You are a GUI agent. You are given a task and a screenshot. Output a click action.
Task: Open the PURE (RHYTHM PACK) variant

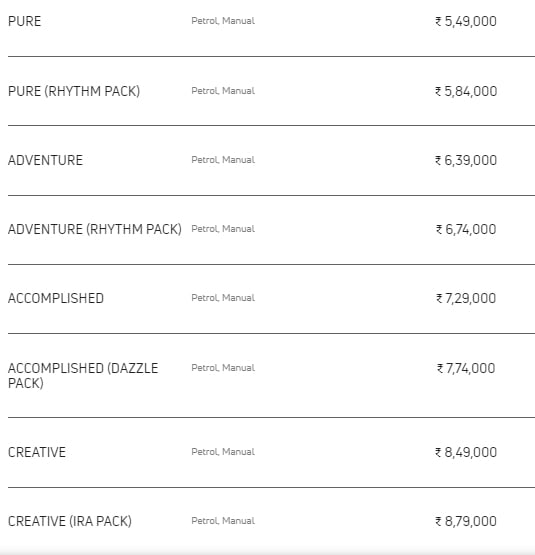point(74,91)
